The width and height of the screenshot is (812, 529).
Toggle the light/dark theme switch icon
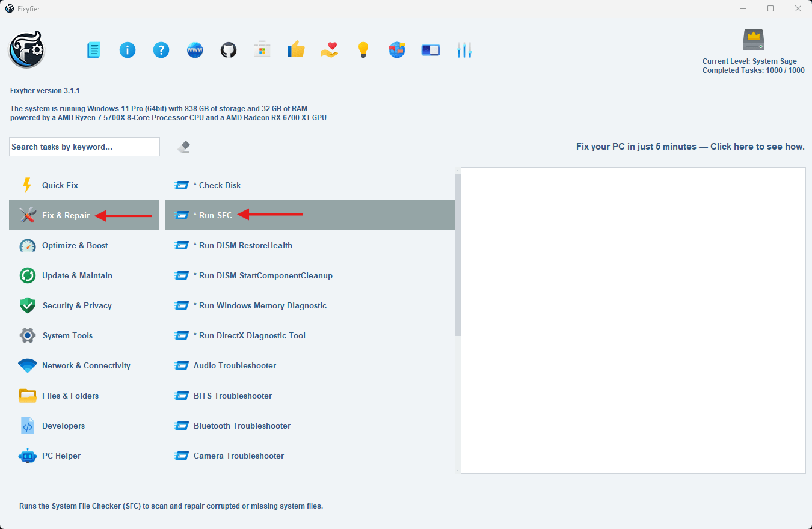tap(431, 50)
